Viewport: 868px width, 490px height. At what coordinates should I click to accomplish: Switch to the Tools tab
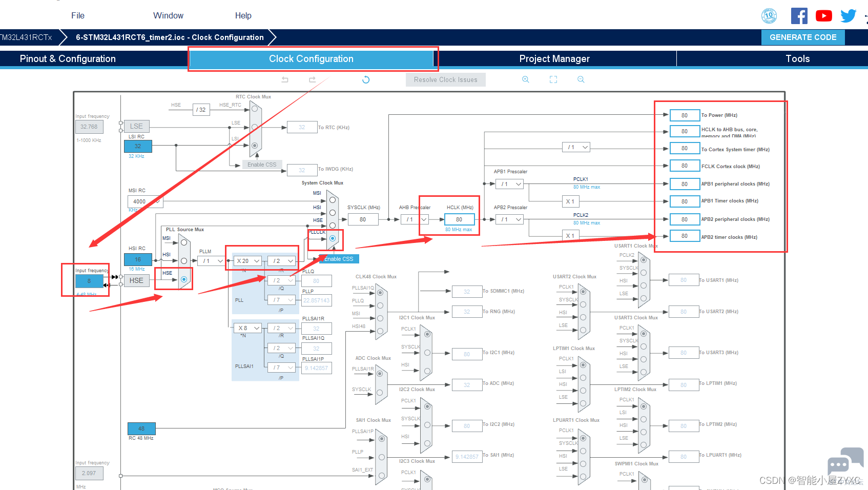[x=798, y=59]
